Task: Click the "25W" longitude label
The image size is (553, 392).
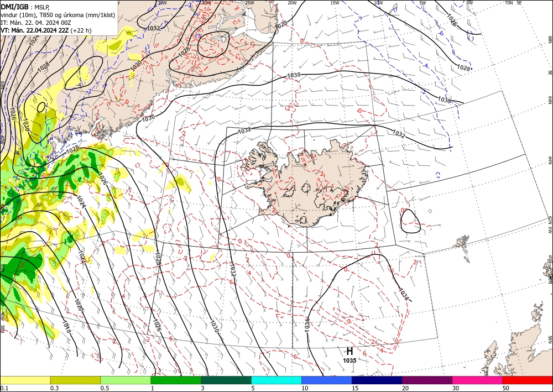Action: click(249, 3)
